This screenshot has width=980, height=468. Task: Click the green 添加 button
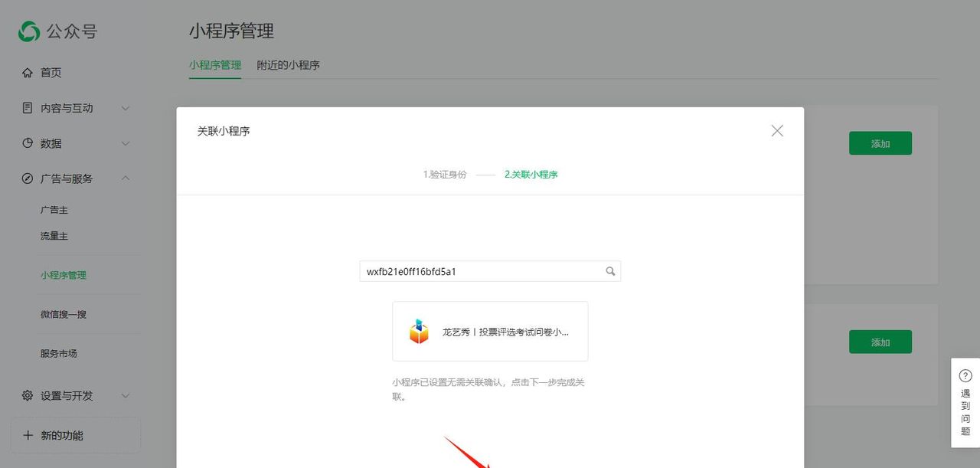[x=880, y=142]
